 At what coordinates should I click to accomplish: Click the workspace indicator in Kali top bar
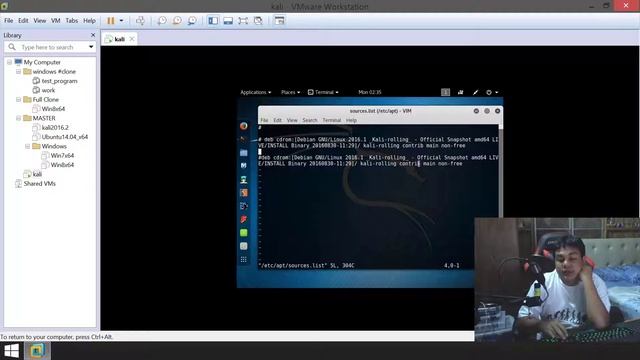pos(445,92)
